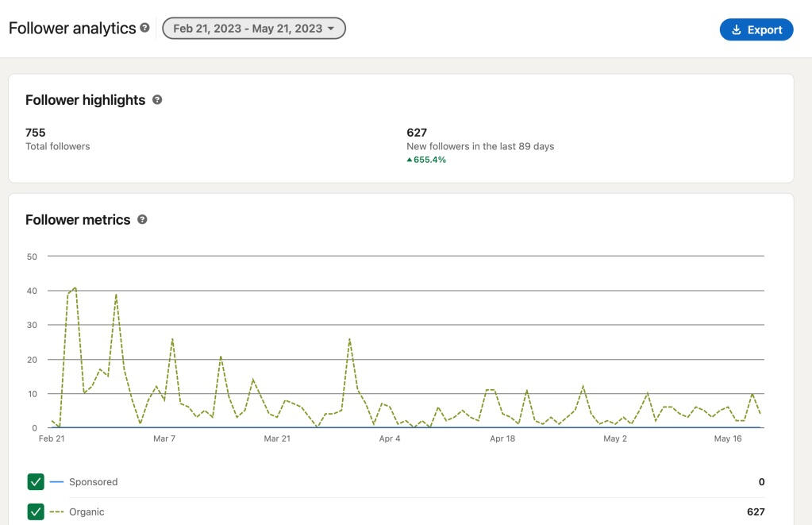Click the Mar 7 x-axis date label
Viewport: 812px width, 525px height.
(164, 438)
